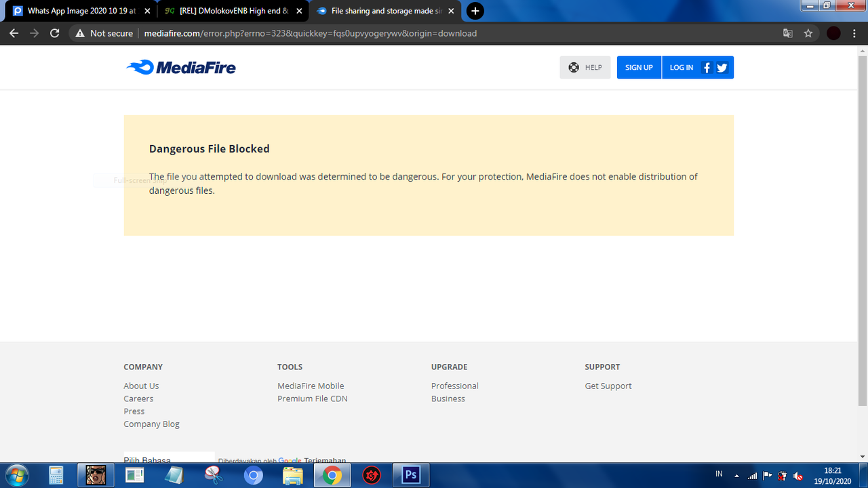This screenshot has width=868, height=488.
Task: Close the File sharing and storage tab
Action: 451,11
